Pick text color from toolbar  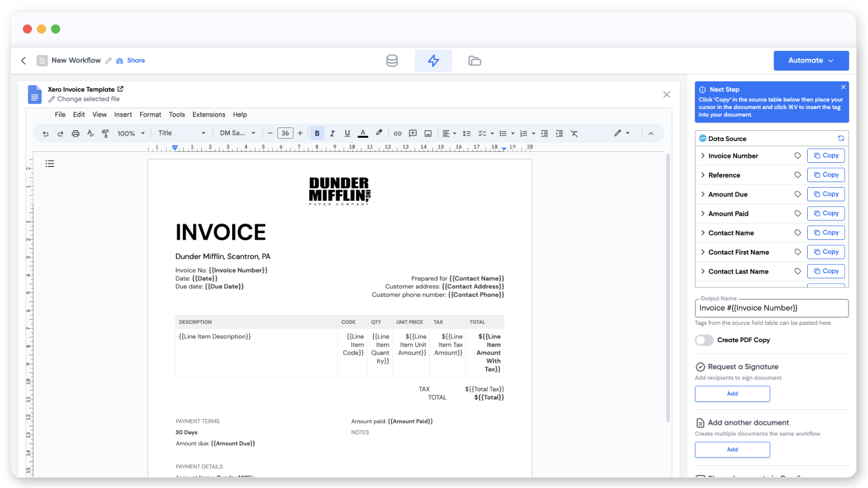click(x=363, y=133)
